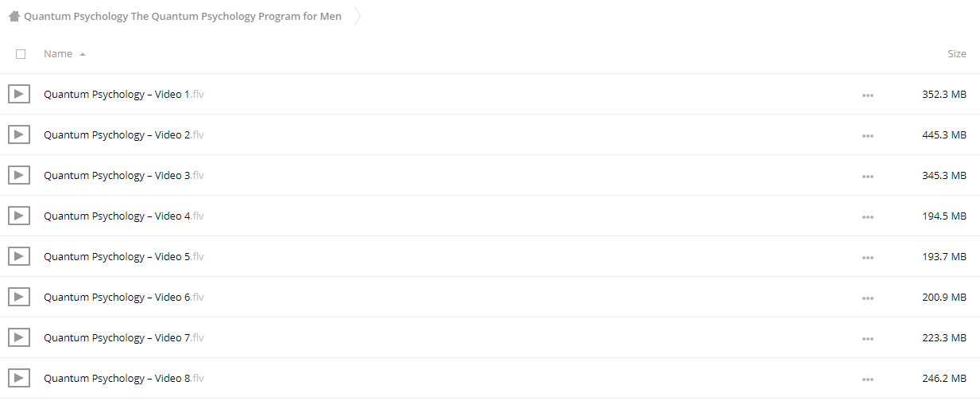
Task: Sort files by the Name column
Action: click(58, 53)
